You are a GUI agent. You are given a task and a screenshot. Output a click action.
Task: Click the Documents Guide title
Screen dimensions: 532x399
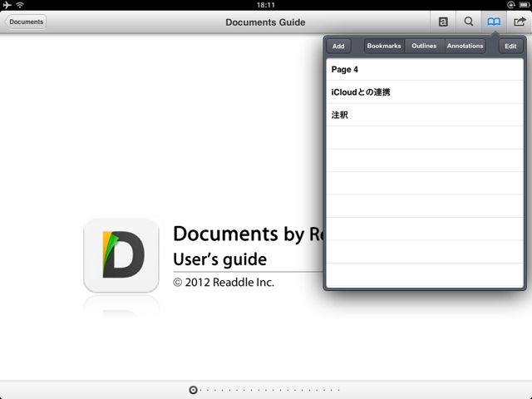click(265, 22)
